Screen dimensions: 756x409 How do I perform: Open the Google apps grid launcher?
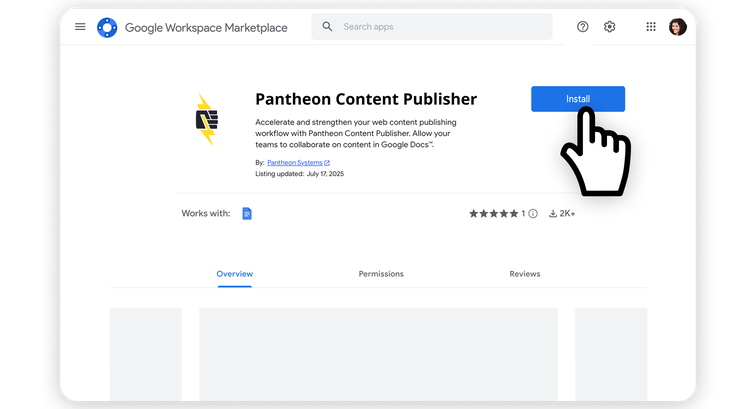tap(651, 27)
